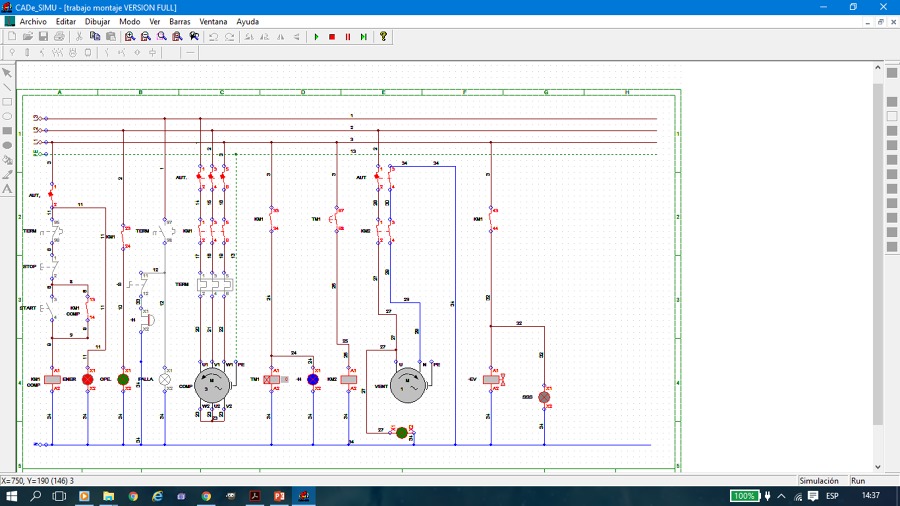
Task: Open a file with the folder icon
Action: 28,37
